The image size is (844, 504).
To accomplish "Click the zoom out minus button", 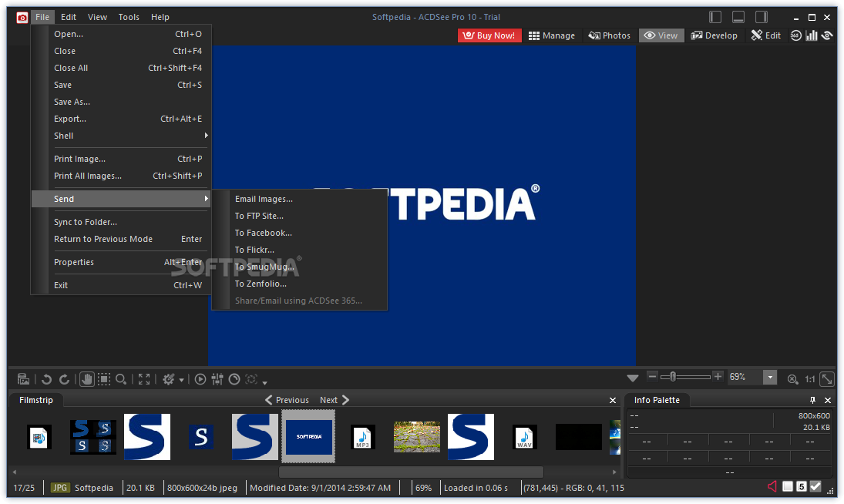I will (652, 377).
